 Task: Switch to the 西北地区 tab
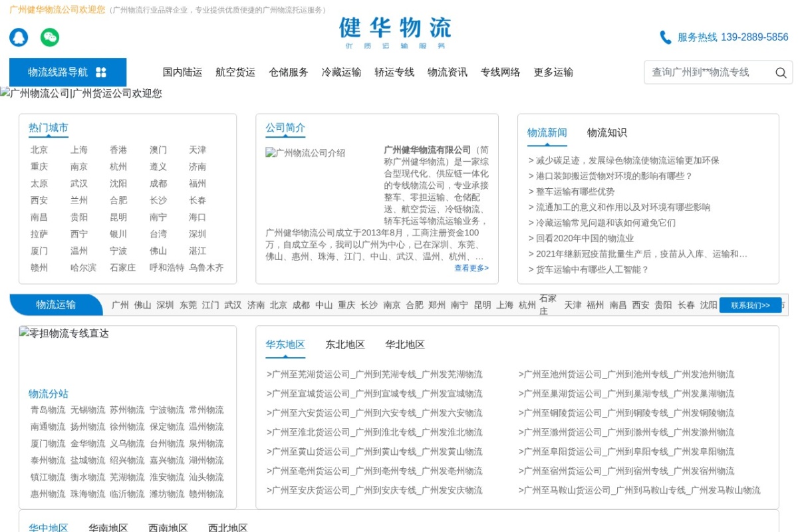(x=228, y=527)
